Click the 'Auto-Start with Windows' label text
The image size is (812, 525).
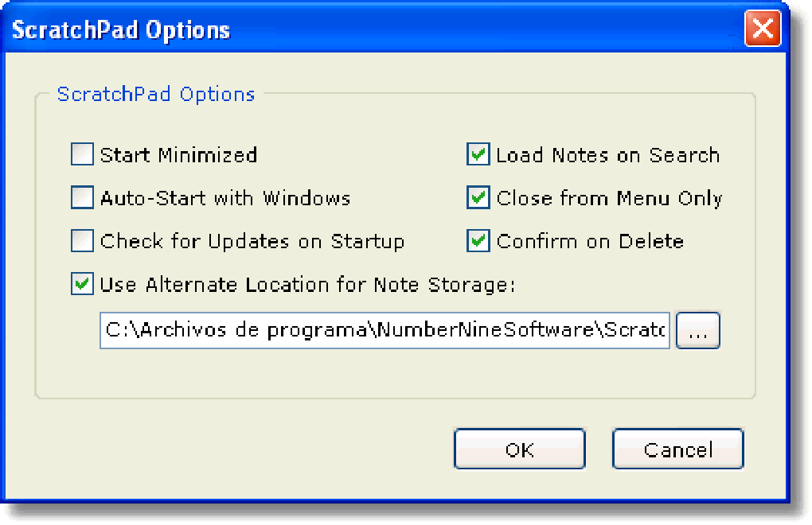point(225,198)
